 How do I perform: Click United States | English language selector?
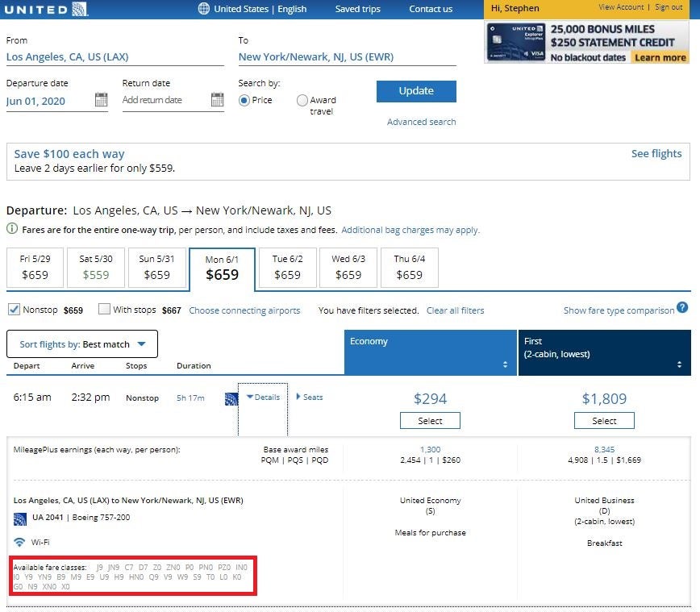(x=260, y=9)
